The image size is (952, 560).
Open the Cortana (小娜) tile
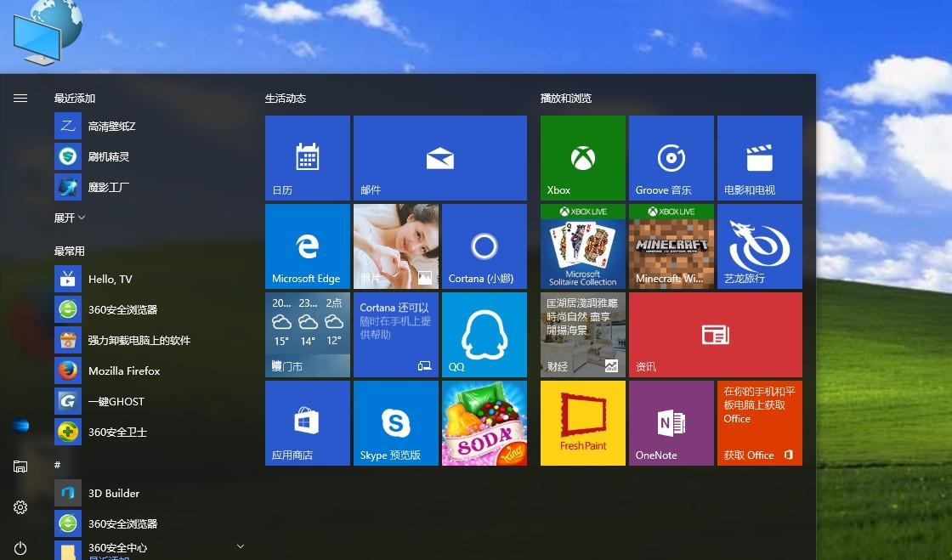click(x=484, y=246)
